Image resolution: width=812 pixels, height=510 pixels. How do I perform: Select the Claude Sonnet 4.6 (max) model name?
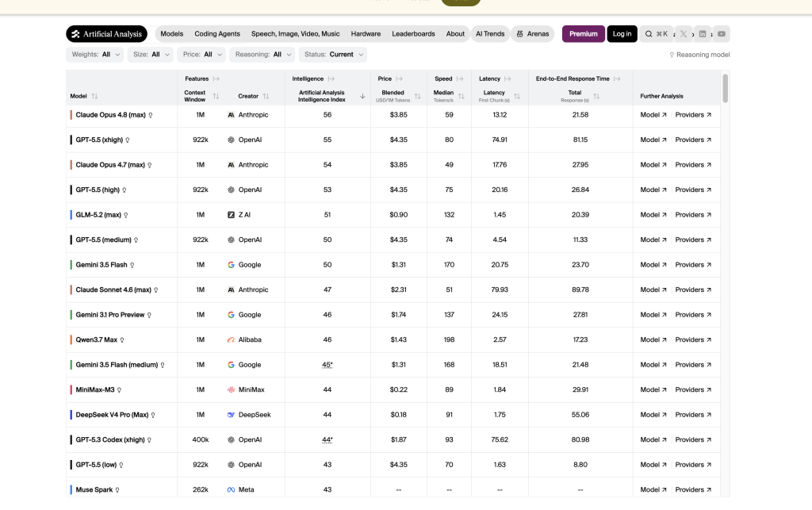tap(113, 290)
